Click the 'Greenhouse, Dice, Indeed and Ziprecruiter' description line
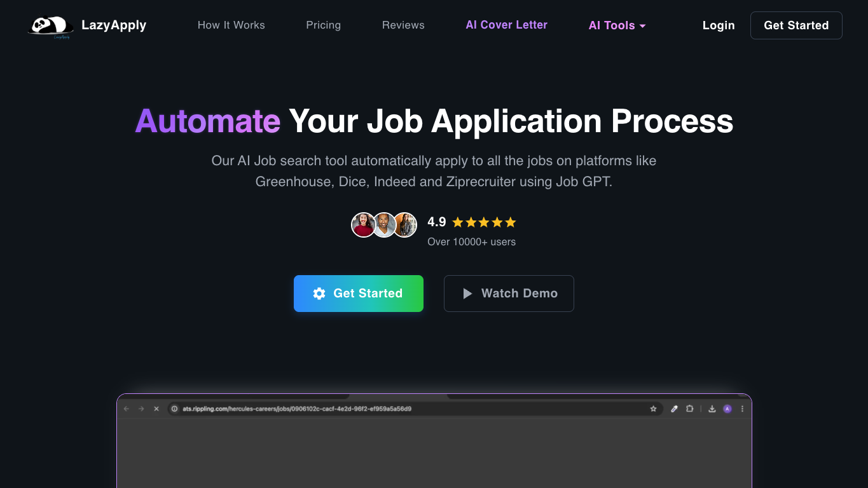Image resolution: width=868 pixels, height=488 pixels. click(434, 182)
